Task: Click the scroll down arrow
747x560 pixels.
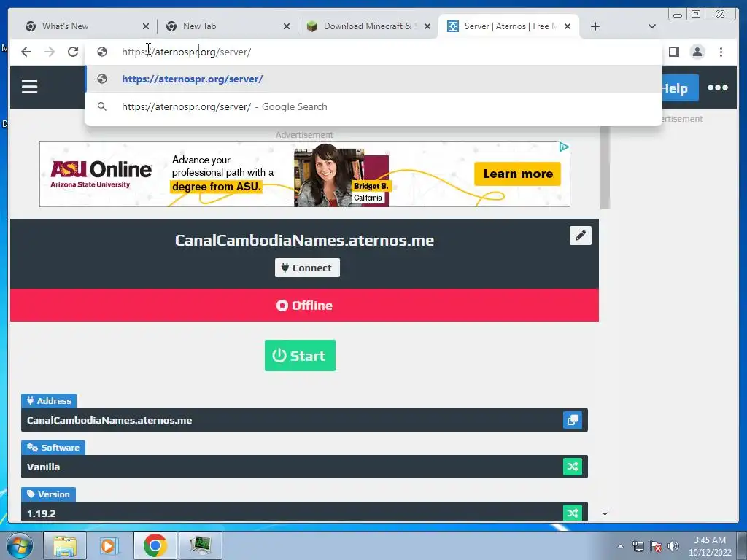Action: 605,514
